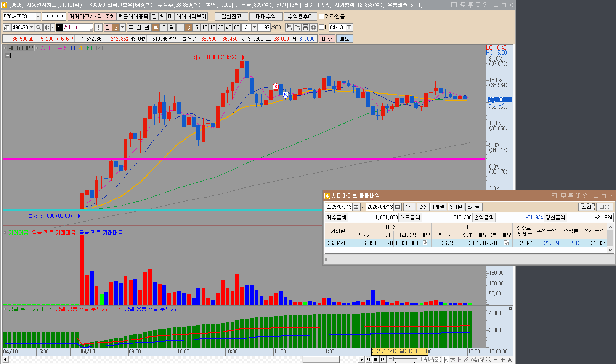Pin the 매매내역 trade history popup window
The width and height of the screenshot is (616, 364).
point(571,195)
